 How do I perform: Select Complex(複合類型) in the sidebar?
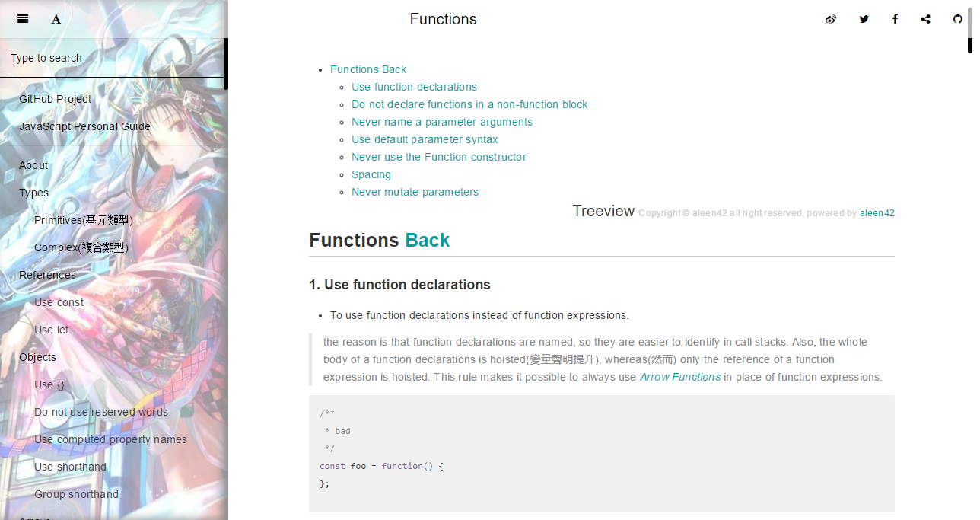(80, 247)
